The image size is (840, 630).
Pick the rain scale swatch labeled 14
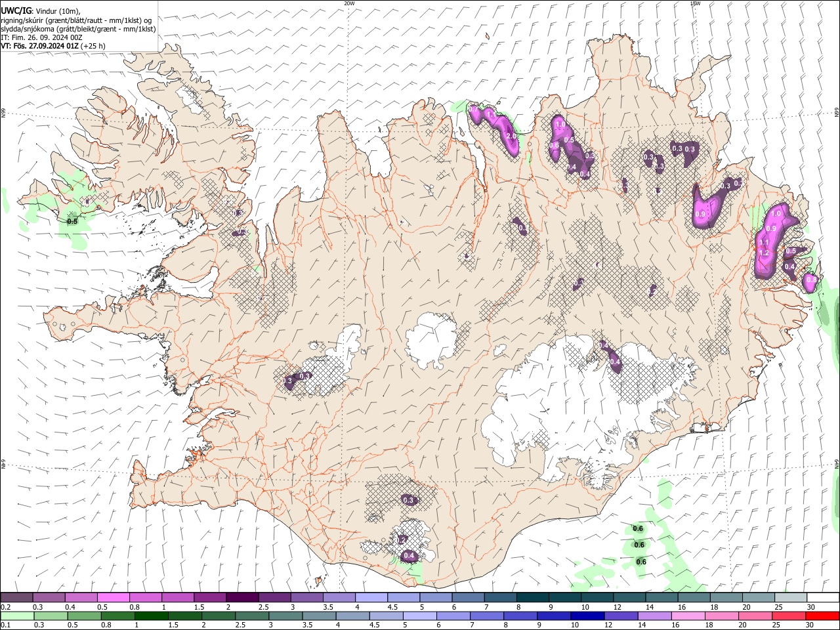[x=655, y=616]
